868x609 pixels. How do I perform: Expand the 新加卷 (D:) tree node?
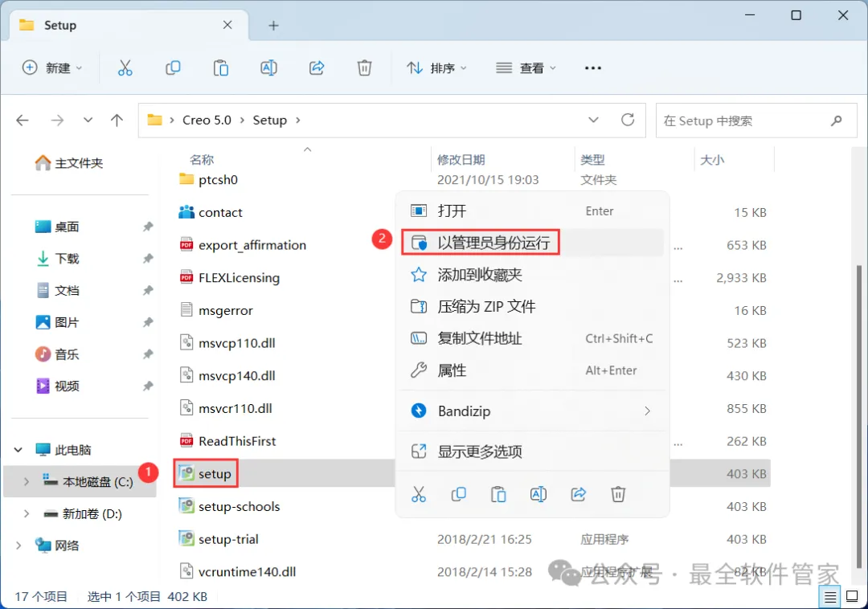click(x=26, y=514)
